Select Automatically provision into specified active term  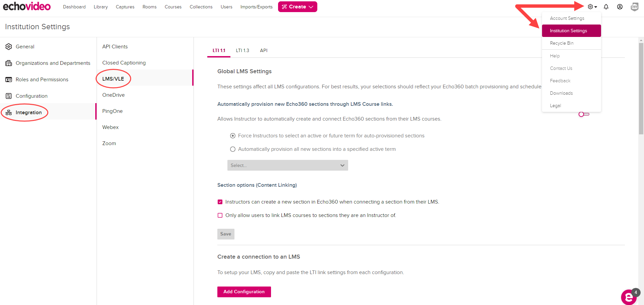[233, 149]
